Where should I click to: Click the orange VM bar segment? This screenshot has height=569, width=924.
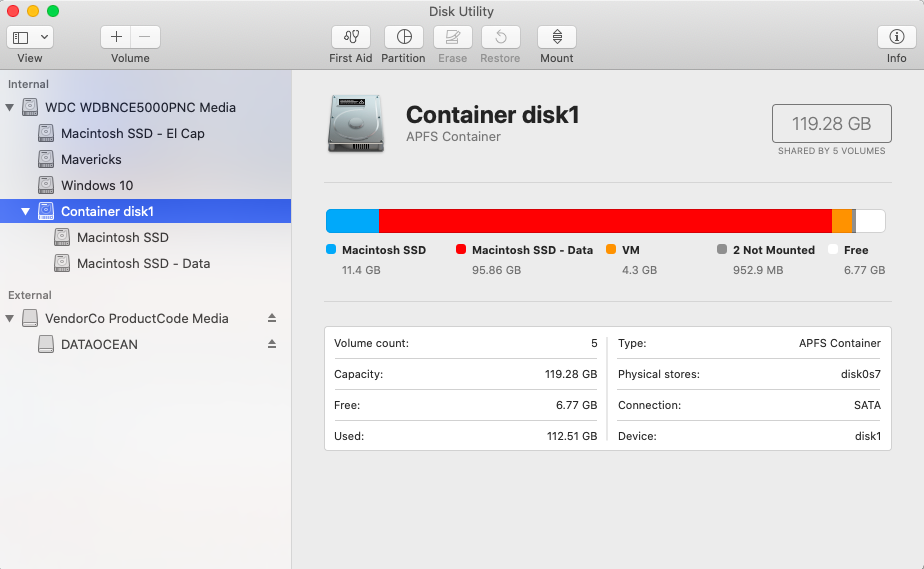(x=842, y=221)
